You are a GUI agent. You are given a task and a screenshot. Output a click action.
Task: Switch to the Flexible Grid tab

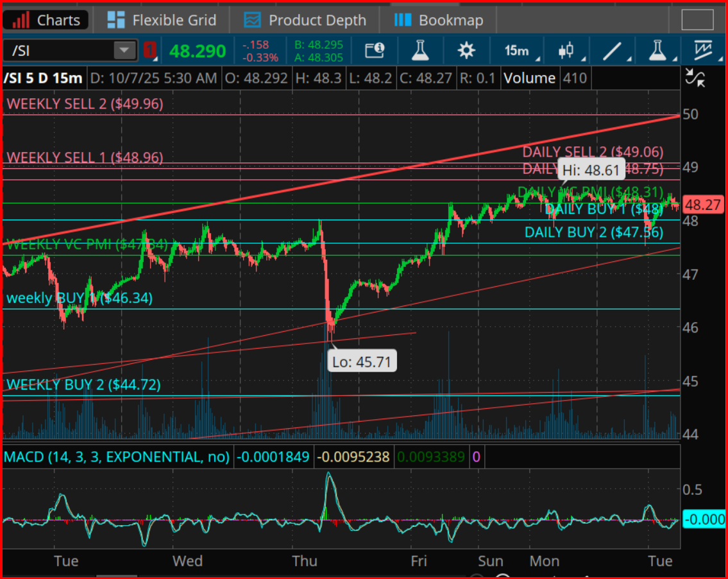(162, 20)
